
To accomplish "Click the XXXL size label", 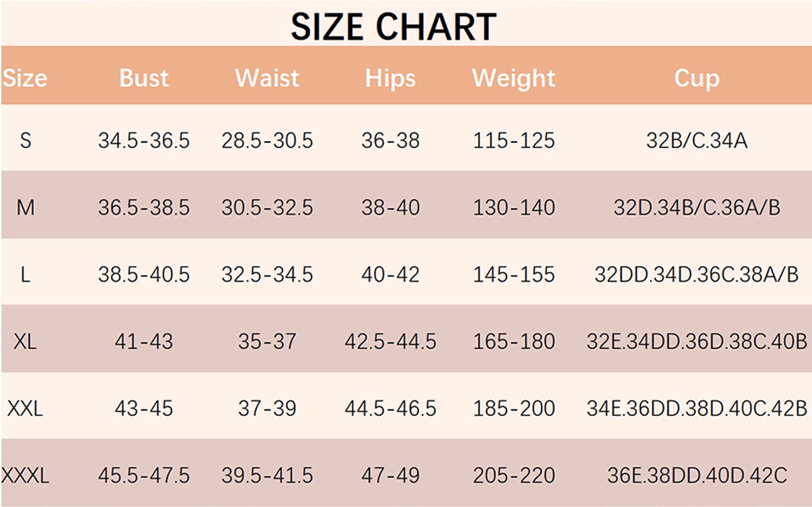I will 25,476.
